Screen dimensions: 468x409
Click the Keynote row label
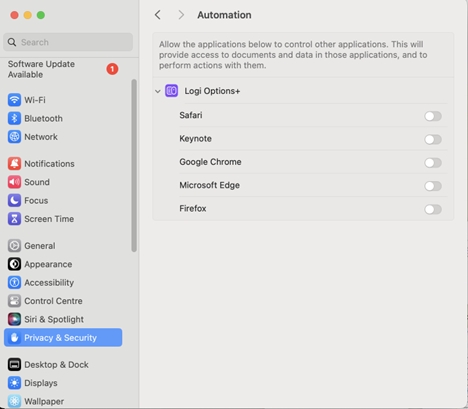point(195,138)
